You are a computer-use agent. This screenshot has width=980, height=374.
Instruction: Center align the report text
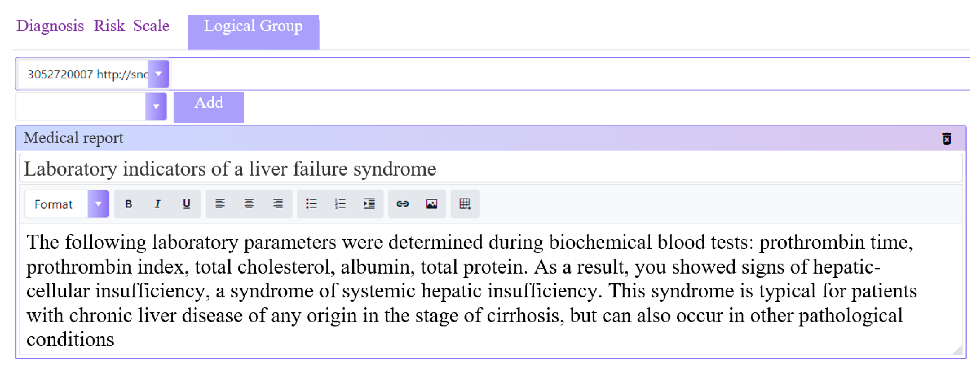coord(249,204)
